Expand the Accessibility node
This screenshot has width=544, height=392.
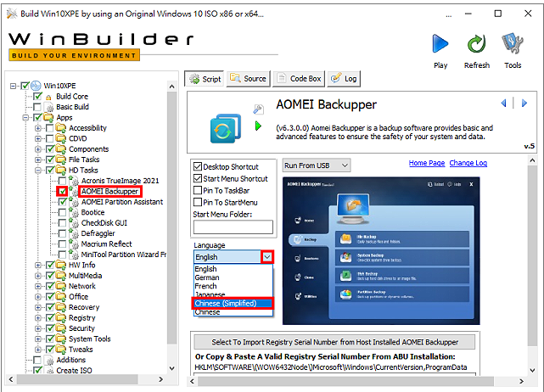click(38, 128)
